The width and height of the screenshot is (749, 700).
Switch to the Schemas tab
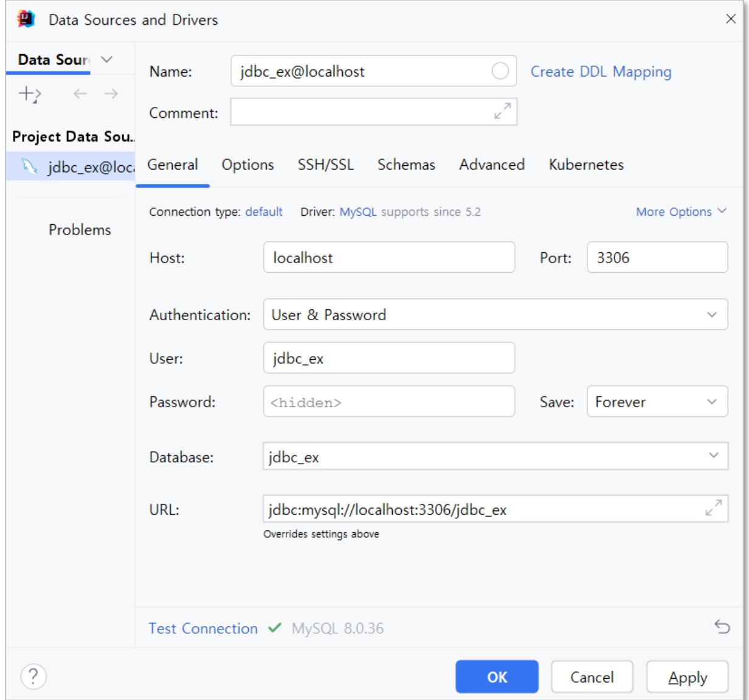(x=406, y=165)
